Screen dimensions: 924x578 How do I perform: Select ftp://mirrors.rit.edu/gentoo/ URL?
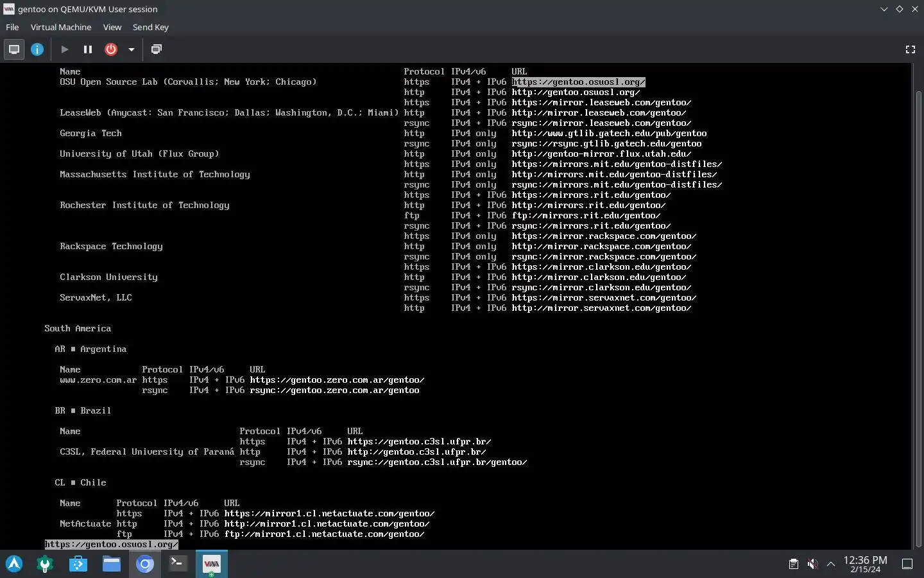click(x=586, y=216)
